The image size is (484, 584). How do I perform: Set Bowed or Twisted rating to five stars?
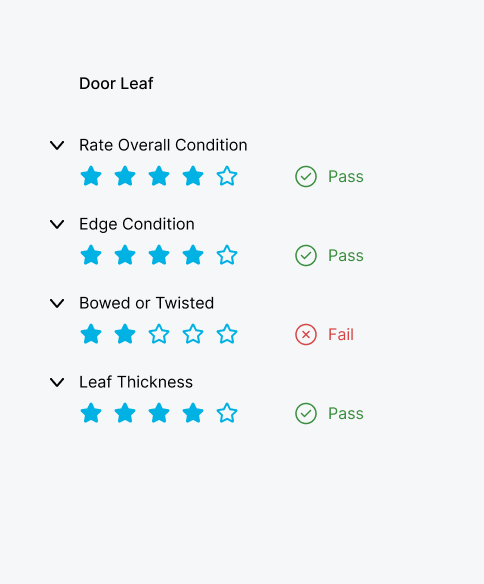click(x=227, y=334)
